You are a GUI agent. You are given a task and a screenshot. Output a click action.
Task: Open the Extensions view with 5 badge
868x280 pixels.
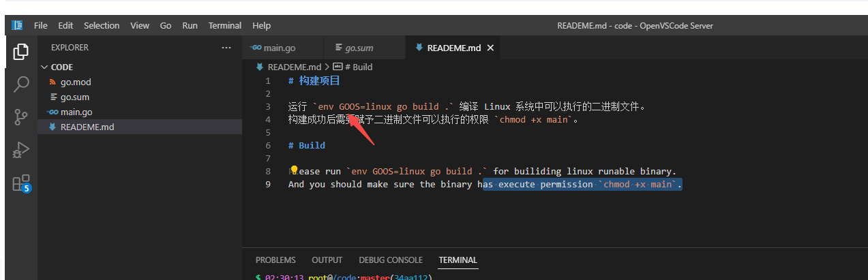coord(21,183)
